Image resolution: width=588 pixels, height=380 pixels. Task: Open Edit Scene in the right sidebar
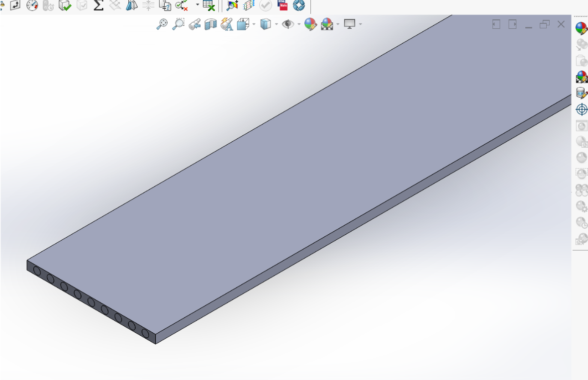[x=582, y=77]
